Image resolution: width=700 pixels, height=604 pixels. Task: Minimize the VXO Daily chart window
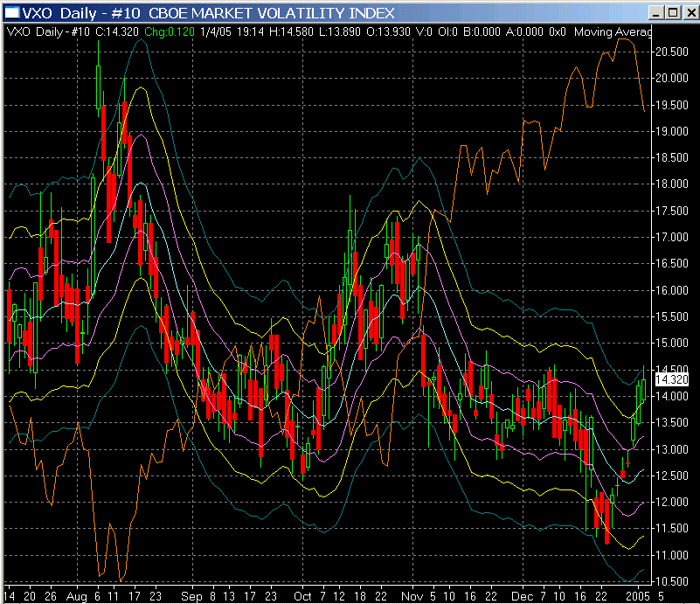655,12
